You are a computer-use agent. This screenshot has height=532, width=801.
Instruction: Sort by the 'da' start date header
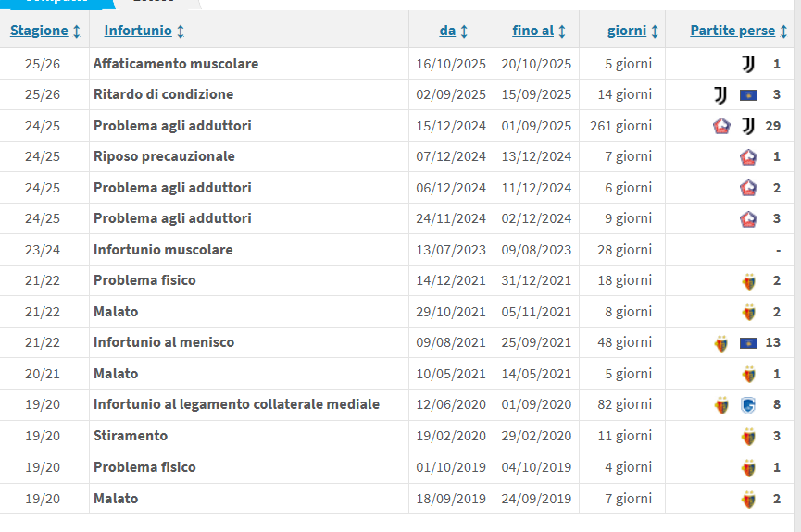[453, 31]
